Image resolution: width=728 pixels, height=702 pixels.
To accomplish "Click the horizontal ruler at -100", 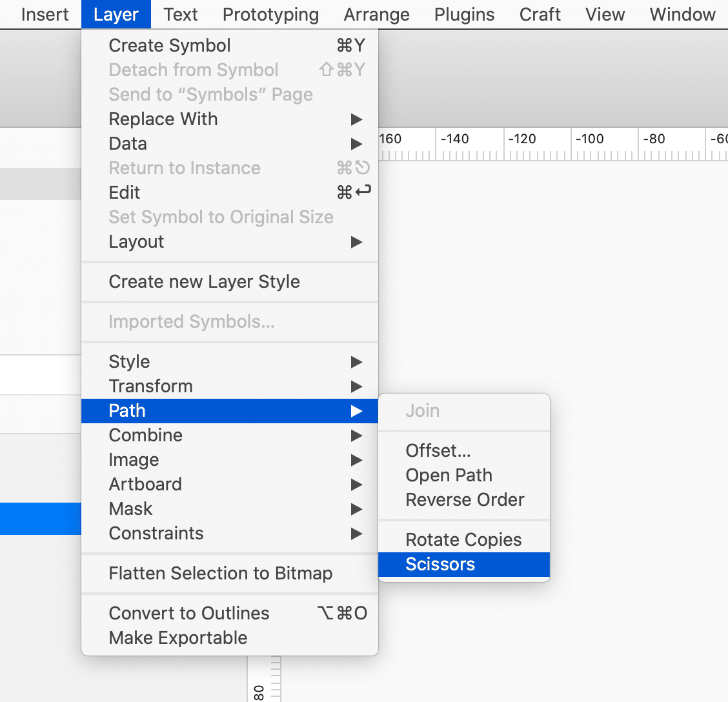I will pyautogui.click(x=589, y=144).
